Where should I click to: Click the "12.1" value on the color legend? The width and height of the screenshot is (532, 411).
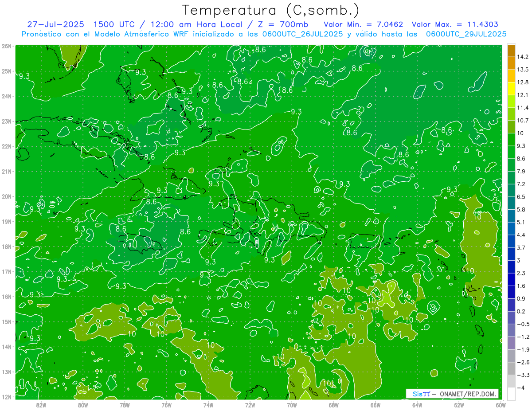pos(523,95)
